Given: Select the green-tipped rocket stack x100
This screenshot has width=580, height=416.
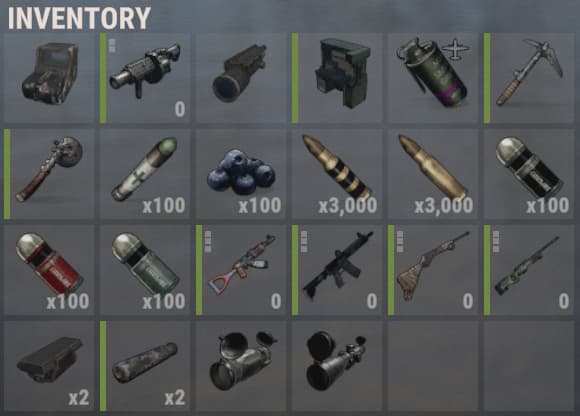Looking at the screenshot, I should coord(145,174).
